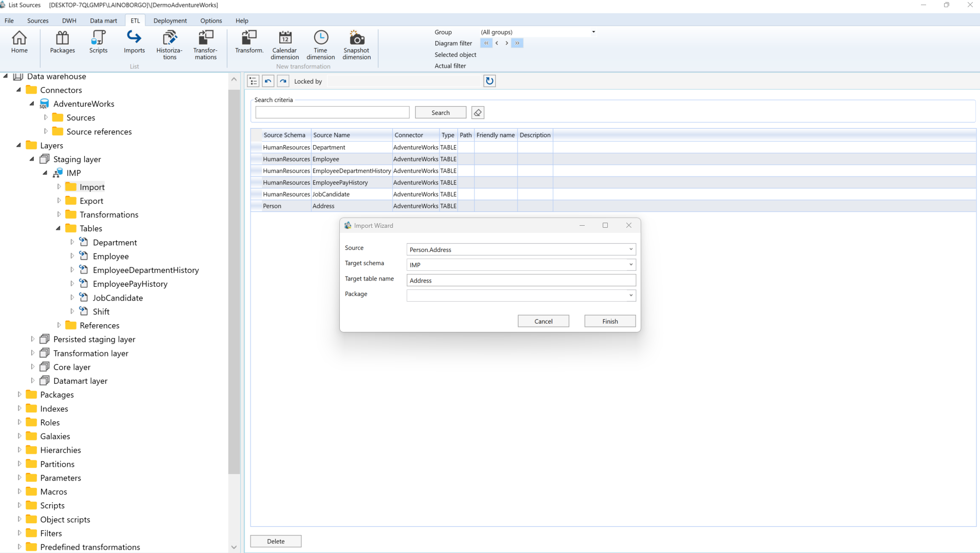Create a Calendar dimension
This screenshot has width=980, height=553.
coord(284,45)
